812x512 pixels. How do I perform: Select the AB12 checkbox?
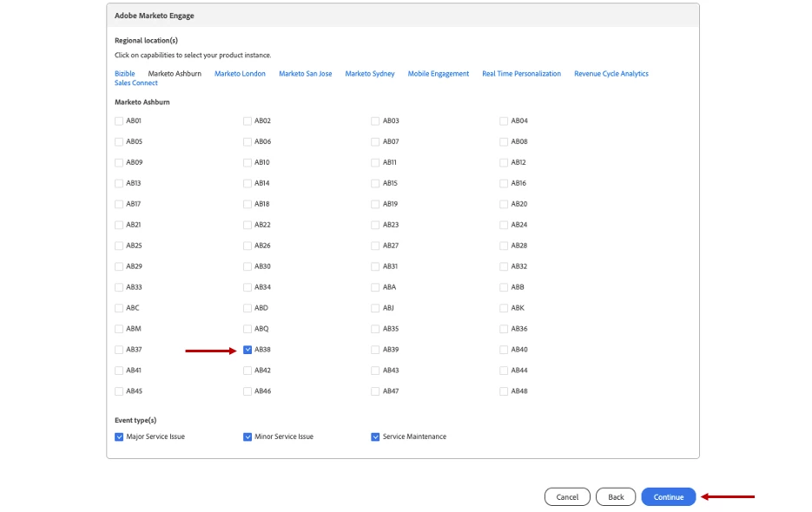(x=504, y=162)
